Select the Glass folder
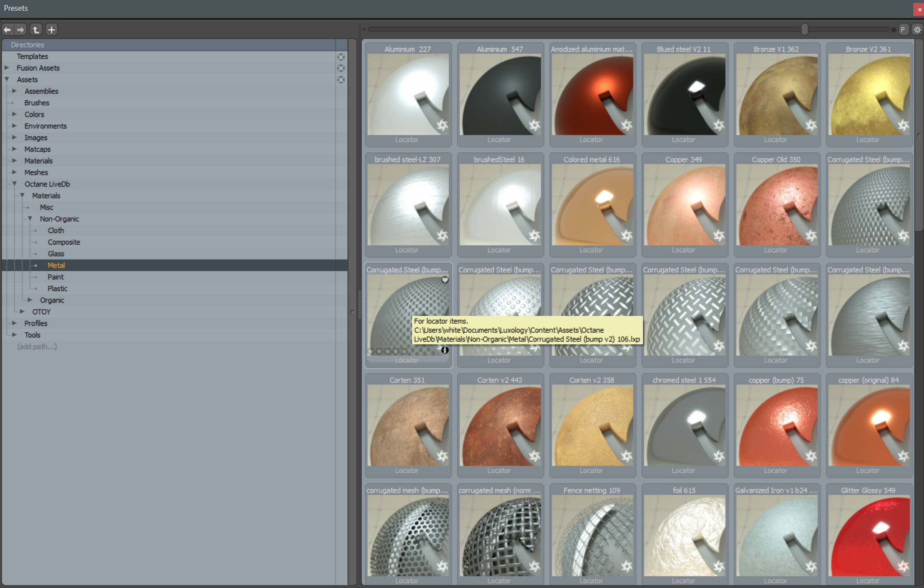The image size is (924, 588). click(56, 254)
